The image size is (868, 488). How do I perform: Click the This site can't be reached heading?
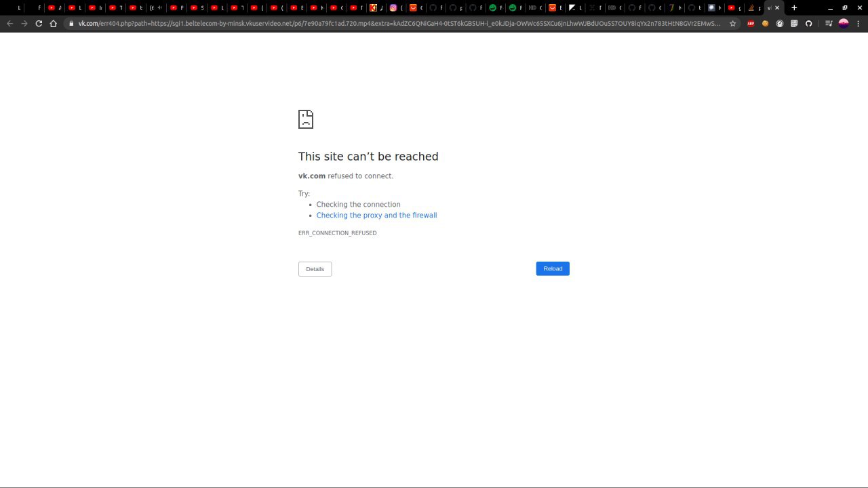click(x=368, y=157)
